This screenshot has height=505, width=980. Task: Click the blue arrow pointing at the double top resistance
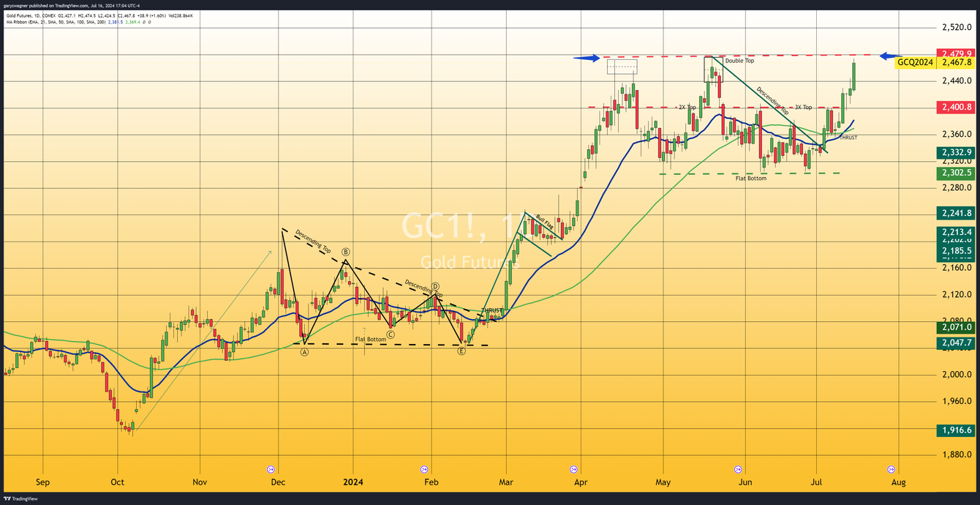587,57
